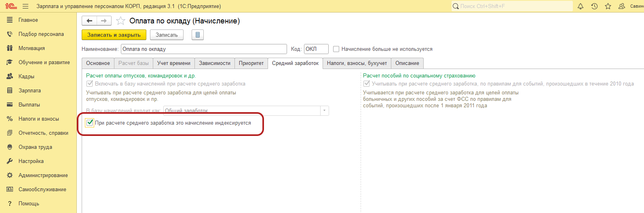Click 'Записать и закрыть' button
Viewport: 644px width, 213px height.
coord(114,35)
